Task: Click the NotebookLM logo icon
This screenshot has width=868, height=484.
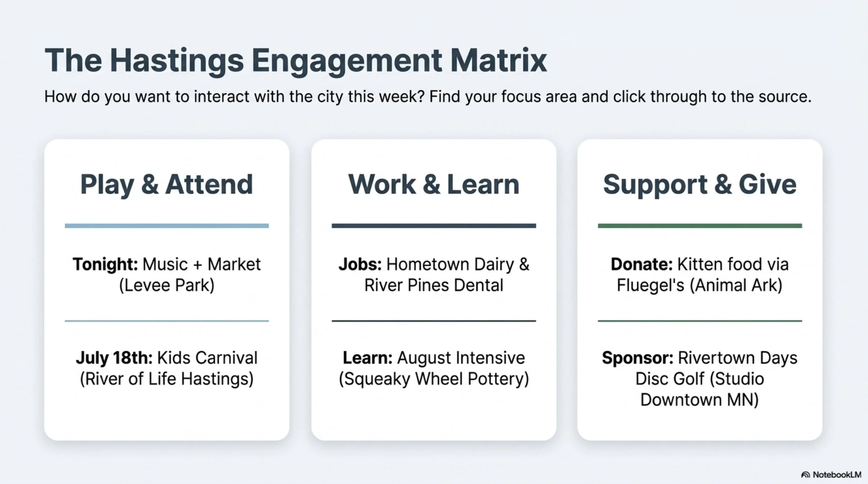Action: point(806,475)
